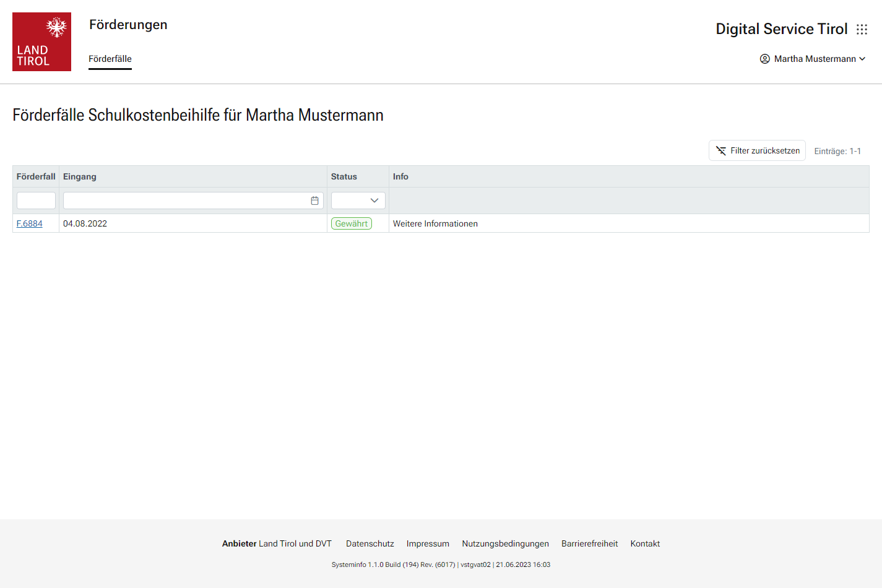Screen dimensions: 882x588
Task: Click the filter reset icon
Action: pyautogui.click(x=721, y=151)
